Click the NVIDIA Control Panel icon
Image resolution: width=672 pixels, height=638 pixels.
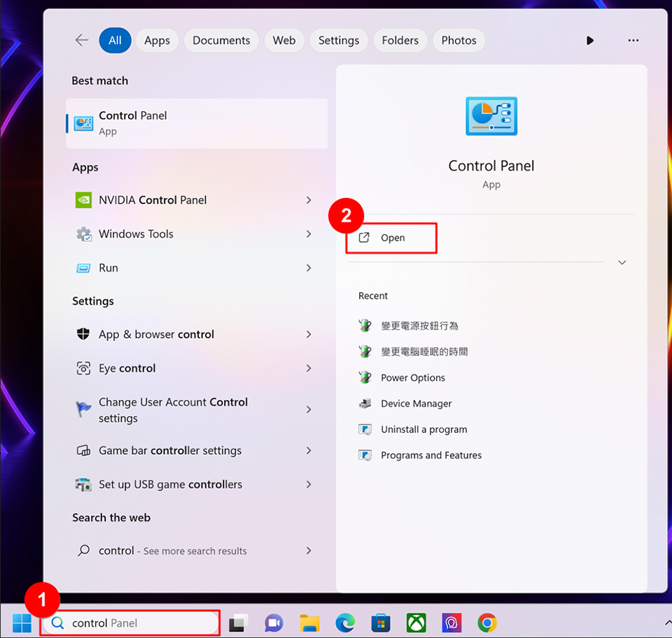83,200
